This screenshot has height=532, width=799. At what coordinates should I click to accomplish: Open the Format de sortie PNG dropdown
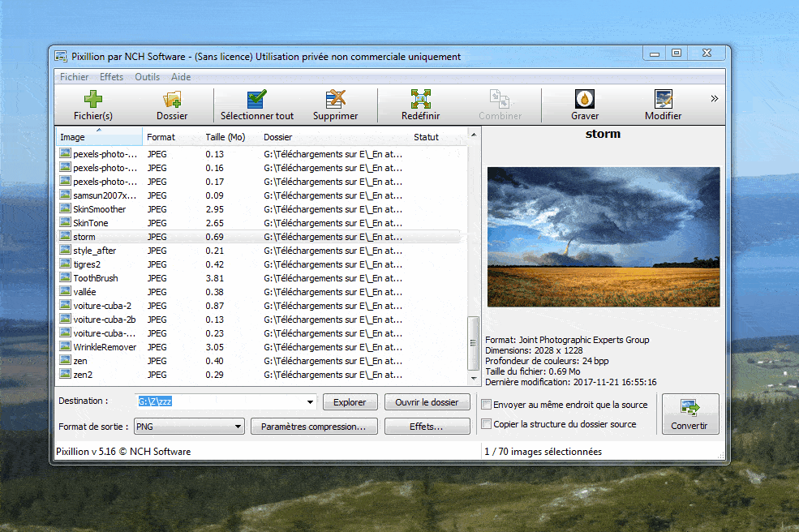point(189,427)
